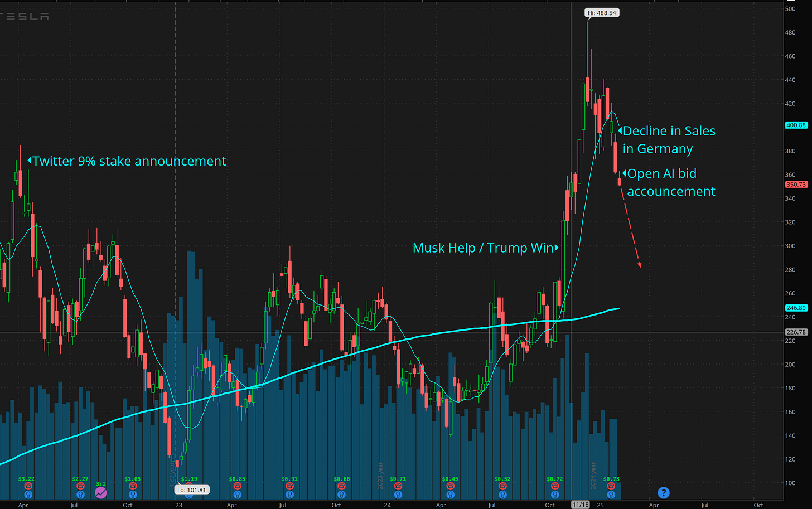812x509 pixels.
Task: Click the red phone icon under $0.85
Action: pyautogui.click(x=237, y=486)
